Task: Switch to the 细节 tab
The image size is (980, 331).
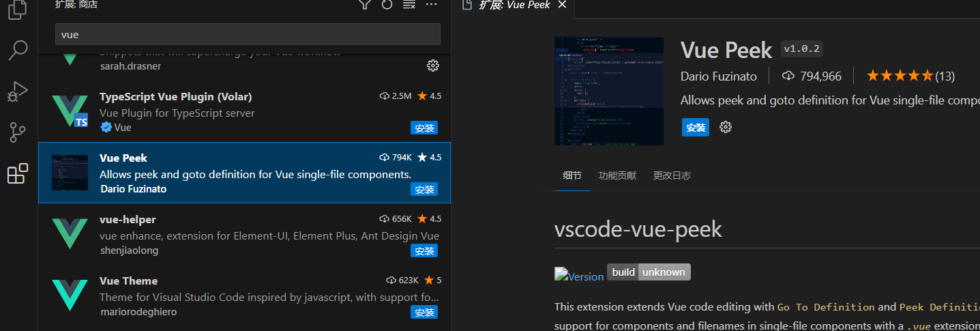Action: 572,175
